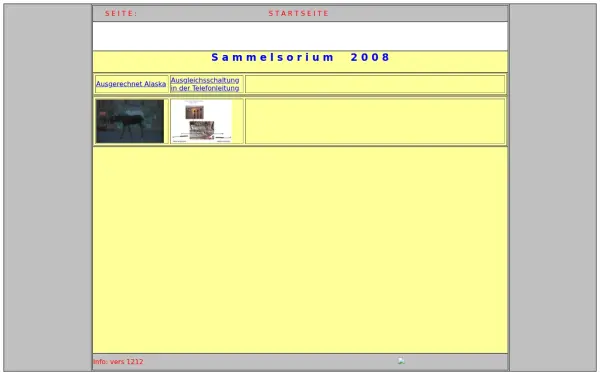Screen dimensions: 600x375
Task: Click the 'SEITE:' label in header
Action: (121, 13)
